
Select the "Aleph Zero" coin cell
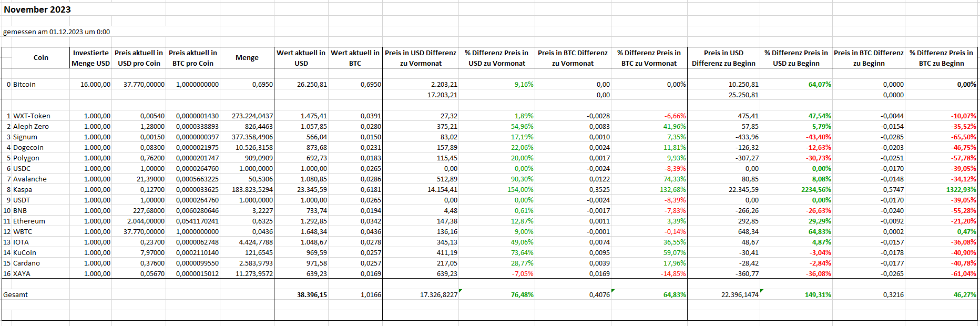point(30,126)
